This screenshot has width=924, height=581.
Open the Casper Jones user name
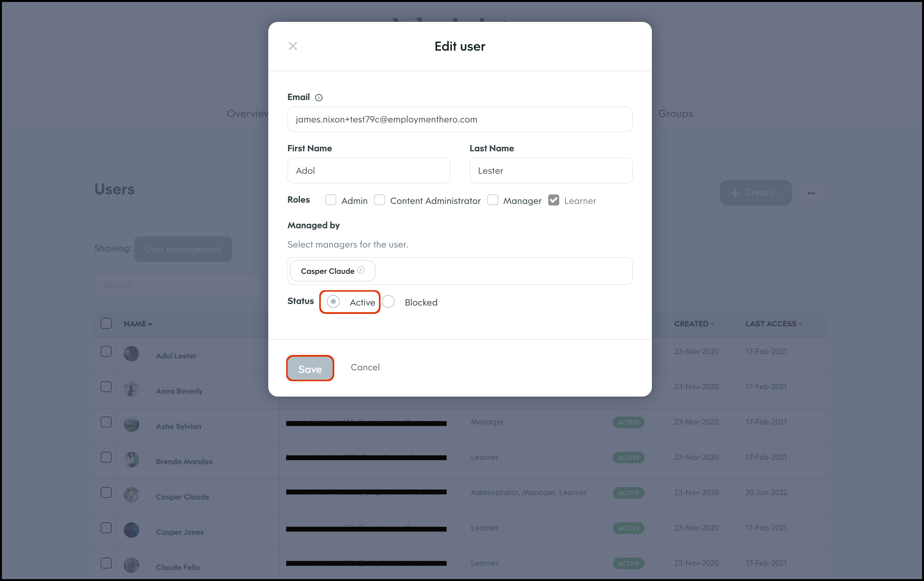[x=180, y=532]
